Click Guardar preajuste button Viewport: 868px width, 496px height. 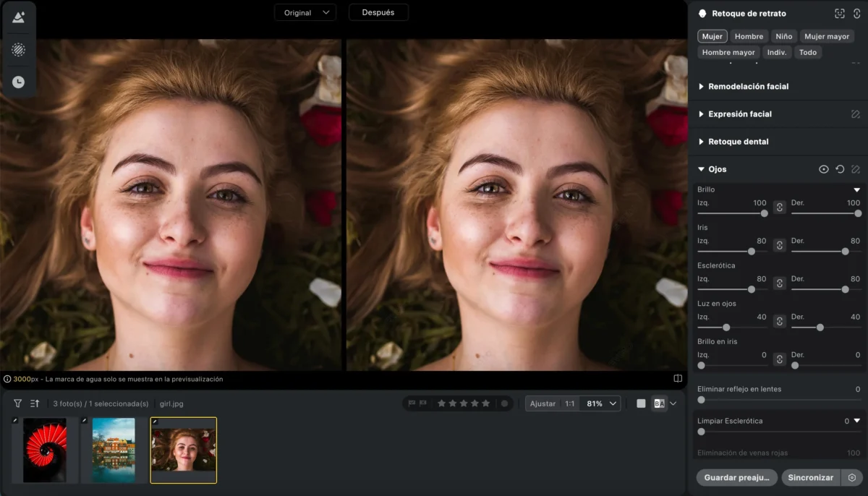(736, 478)
